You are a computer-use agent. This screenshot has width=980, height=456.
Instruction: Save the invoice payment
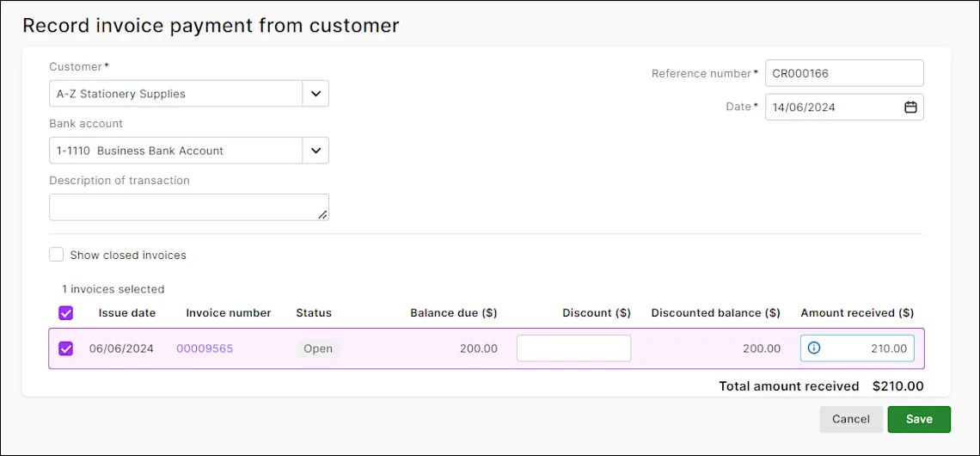[919, 419]
